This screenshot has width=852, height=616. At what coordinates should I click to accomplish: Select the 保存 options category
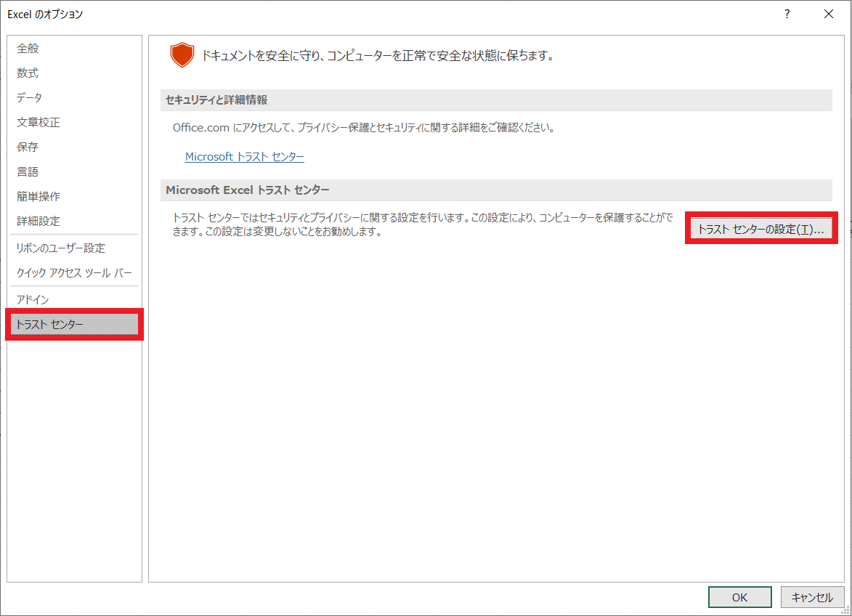coord(28,147)
